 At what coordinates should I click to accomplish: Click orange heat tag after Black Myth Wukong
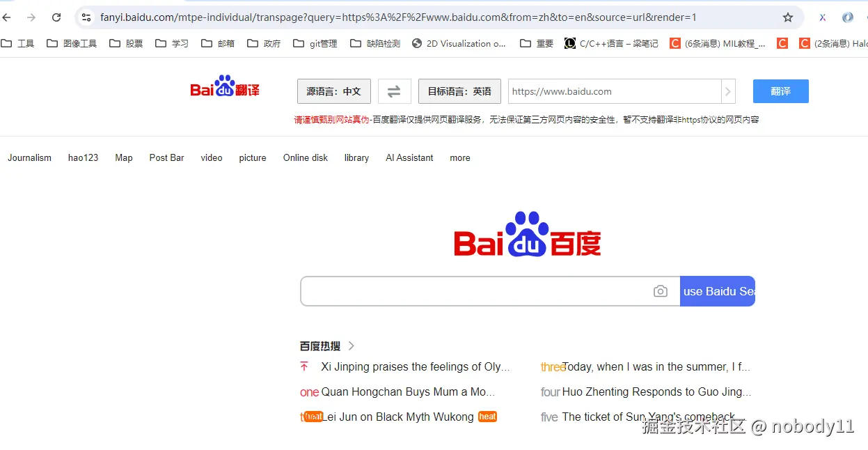487,417
